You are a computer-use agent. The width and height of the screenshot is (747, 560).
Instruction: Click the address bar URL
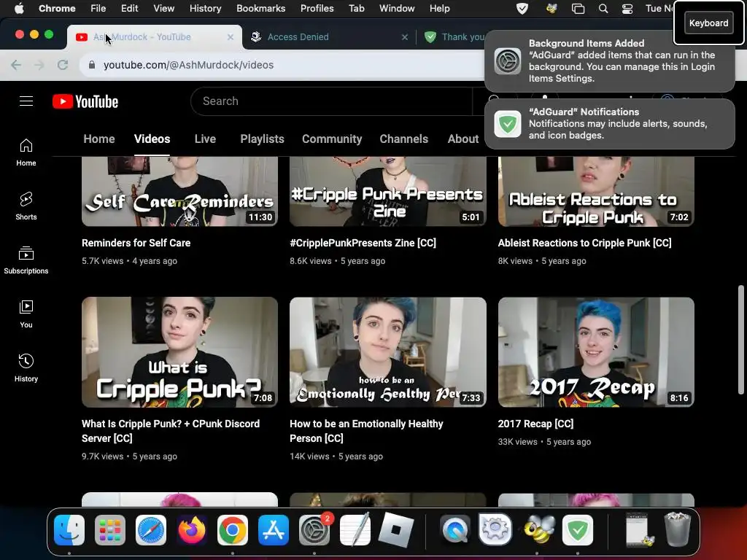click(x=189, y=65)
